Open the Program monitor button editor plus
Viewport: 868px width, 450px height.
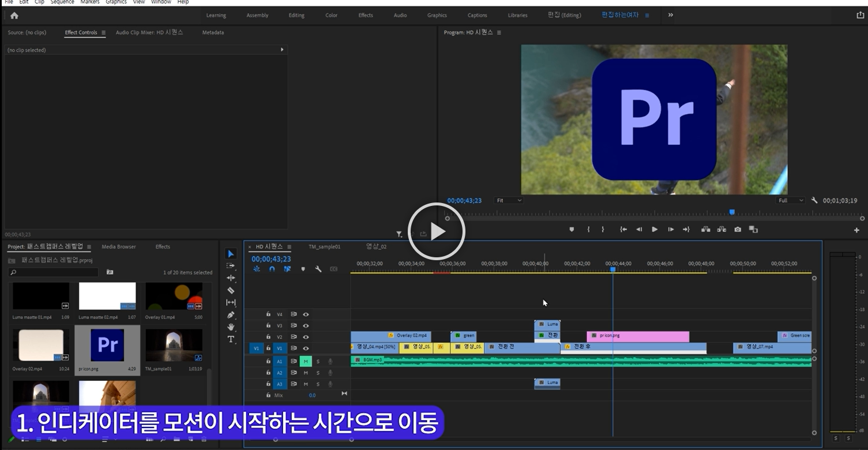tap(856, 230)
